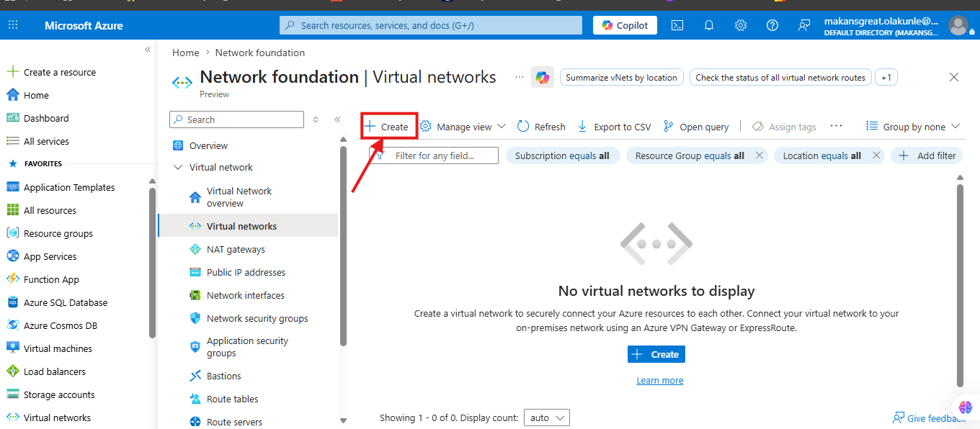
Task: Click the Filter for any field box
Action: [x=434, y=155]
